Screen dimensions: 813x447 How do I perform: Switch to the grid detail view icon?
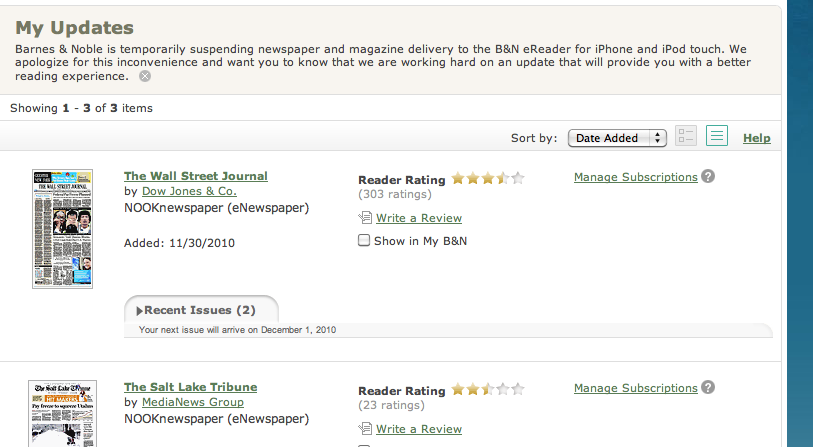tap(685, 136)
